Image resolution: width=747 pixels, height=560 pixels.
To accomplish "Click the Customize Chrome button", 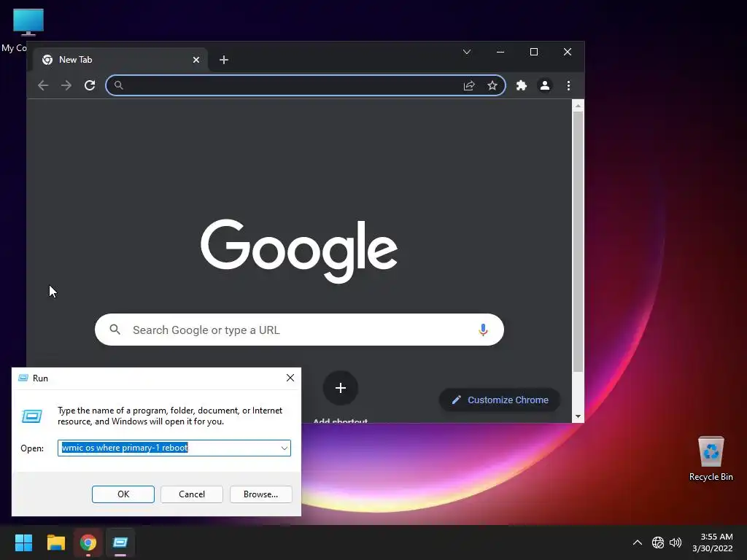I will pyautogui.click(x=499, y=400).
